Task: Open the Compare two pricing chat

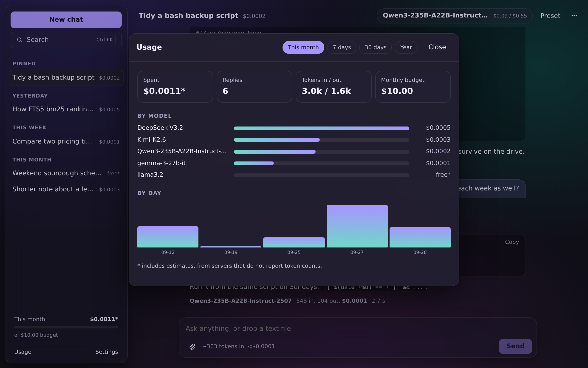Action: (x=66, y=141)
